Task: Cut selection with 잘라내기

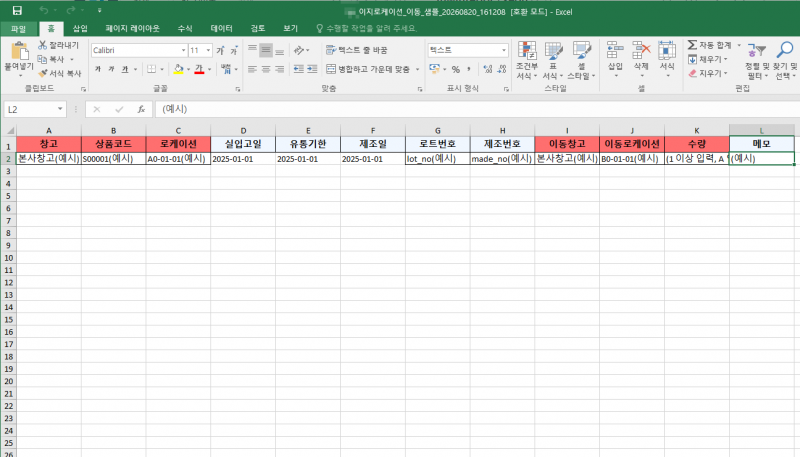Action: coord(59,45)
